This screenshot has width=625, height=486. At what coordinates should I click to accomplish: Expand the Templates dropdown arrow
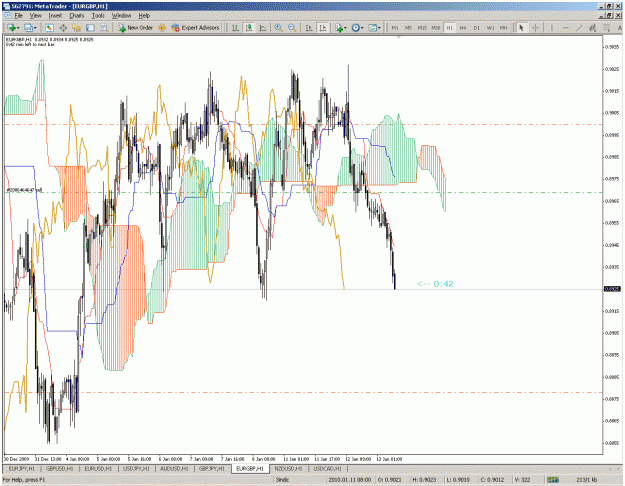click(379, 28)
